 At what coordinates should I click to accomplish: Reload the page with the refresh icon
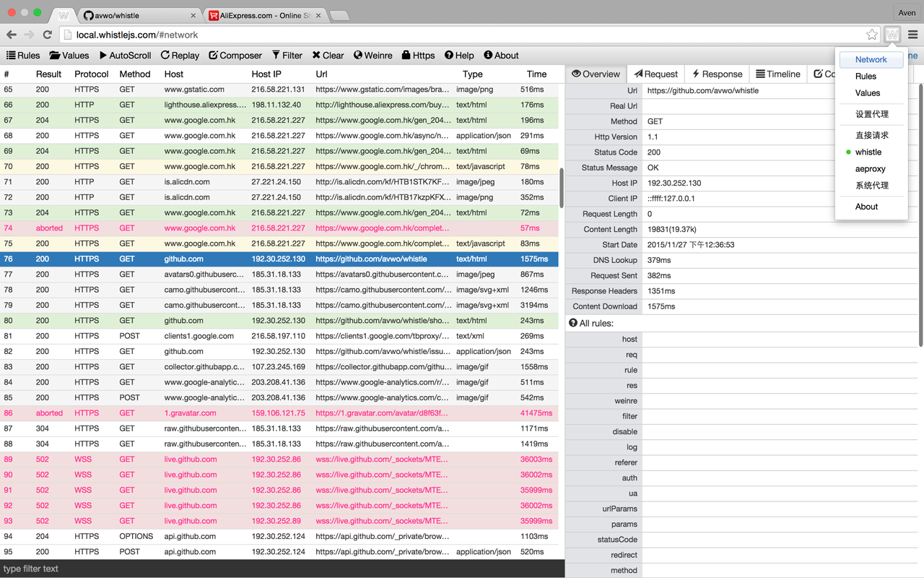tap(48, 34)
